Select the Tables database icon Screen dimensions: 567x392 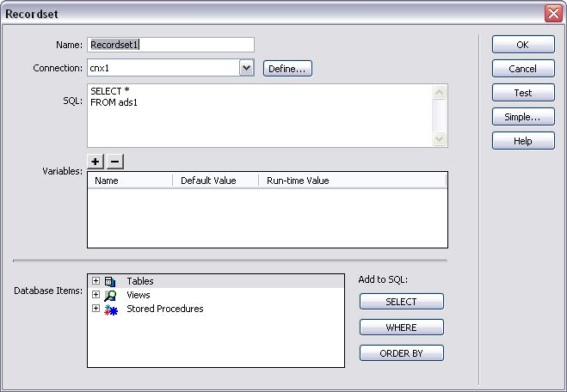(x=110, y=281)
